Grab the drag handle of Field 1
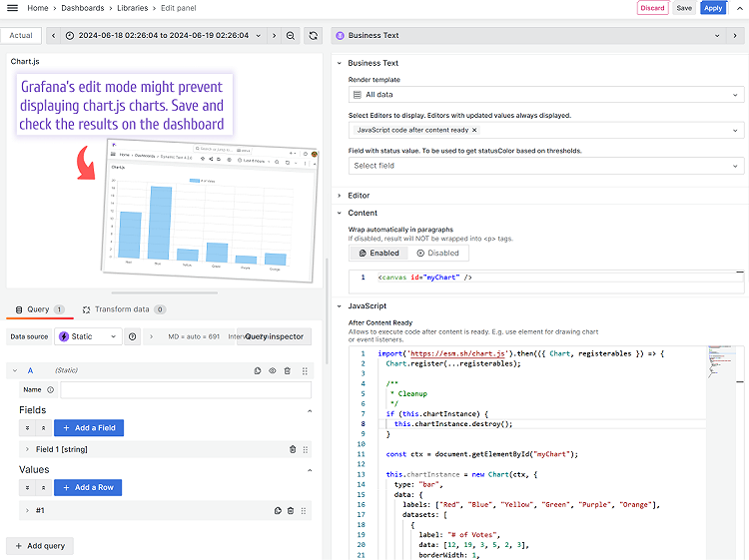 pyautogui.click(x=306, y=449)
